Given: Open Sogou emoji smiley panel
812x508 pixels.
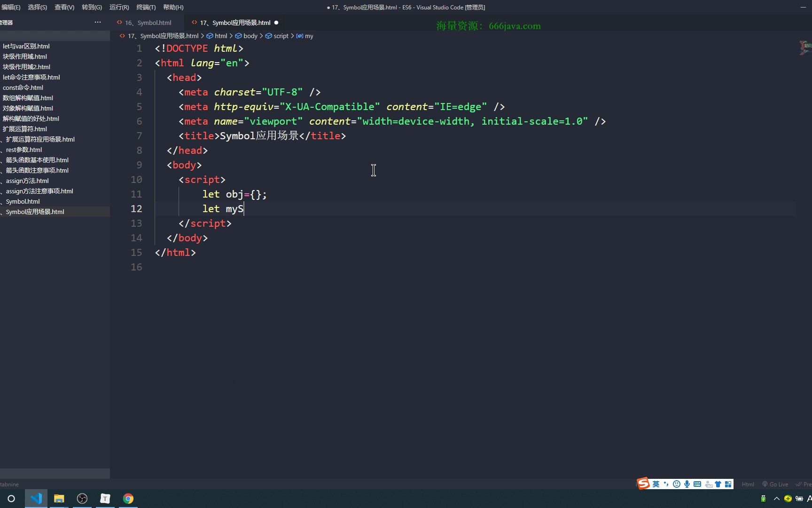Looking at the screenshot, I should [x=677, y=484].
